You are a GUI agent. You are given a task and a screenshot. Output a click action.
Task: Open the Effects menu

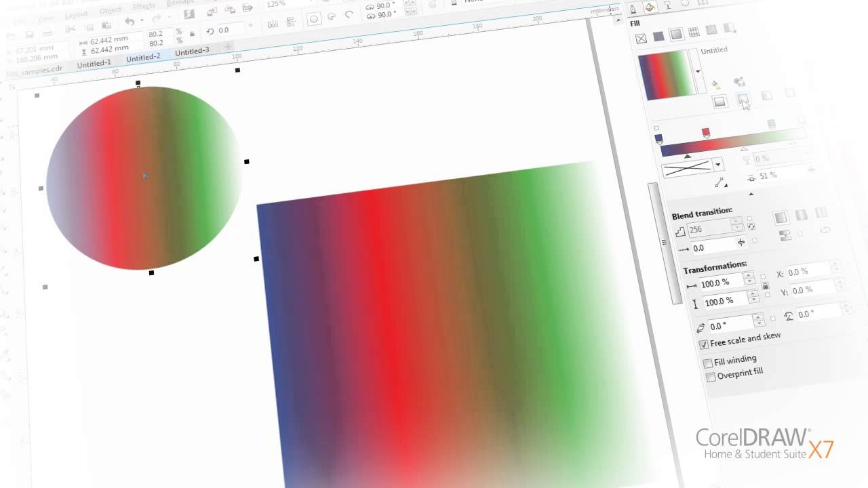click(x=144, y=6)
